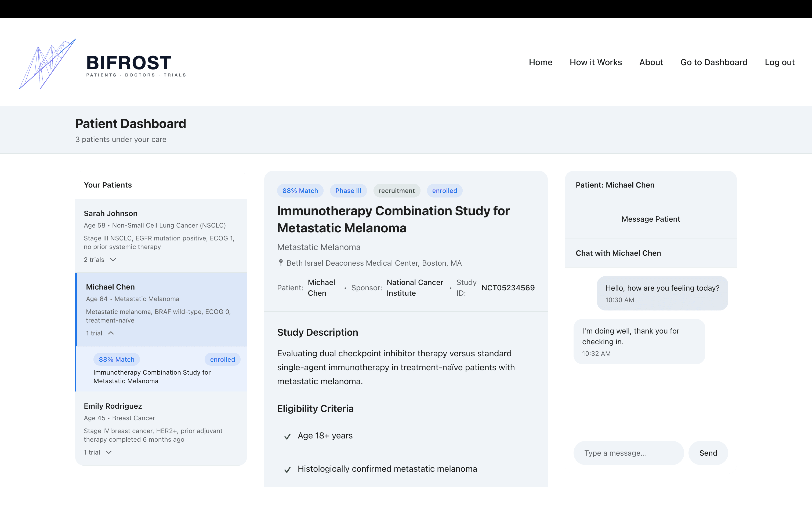The image size is (812, 527).
Task: Select Sarah Johnson patient card
Action: point(161,236)
